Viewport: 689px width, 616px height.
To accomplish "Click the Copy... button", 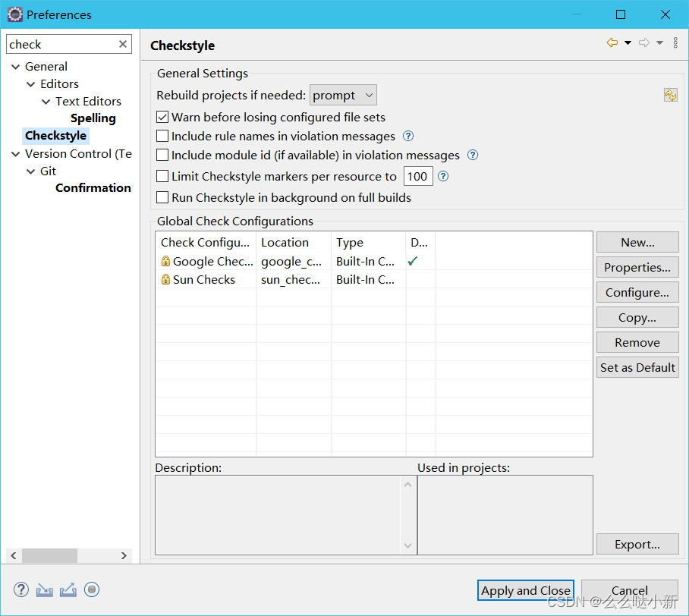I will tap(637, 317).
